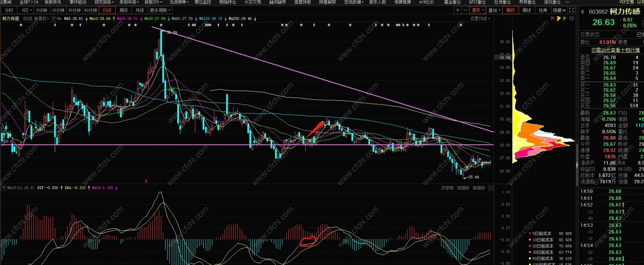Toggle the 画线 drawing tools

click(x=527, y=10)
